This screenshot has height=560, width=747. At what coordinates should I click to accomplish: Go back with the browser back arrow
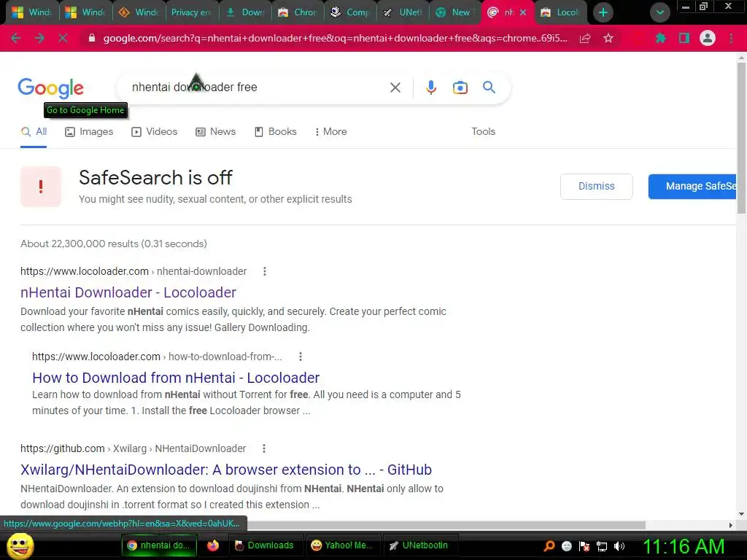tap(15, 38)
